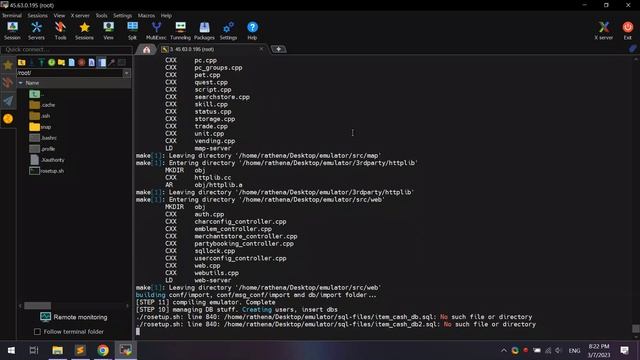The width and height of the screenshot is (640, 360).
Task: Click the terminal vertical scrollbar thumb
Action: [x=636, y=329]
